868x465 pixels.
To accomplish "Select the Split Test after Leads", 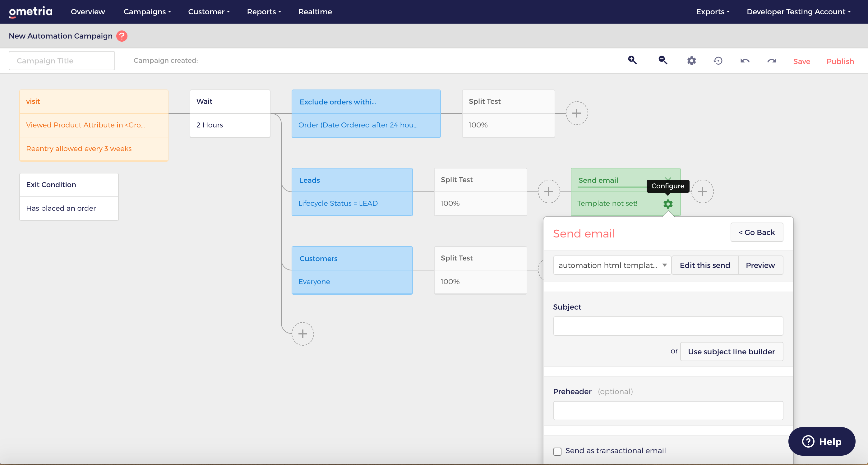I will [481, 192].
